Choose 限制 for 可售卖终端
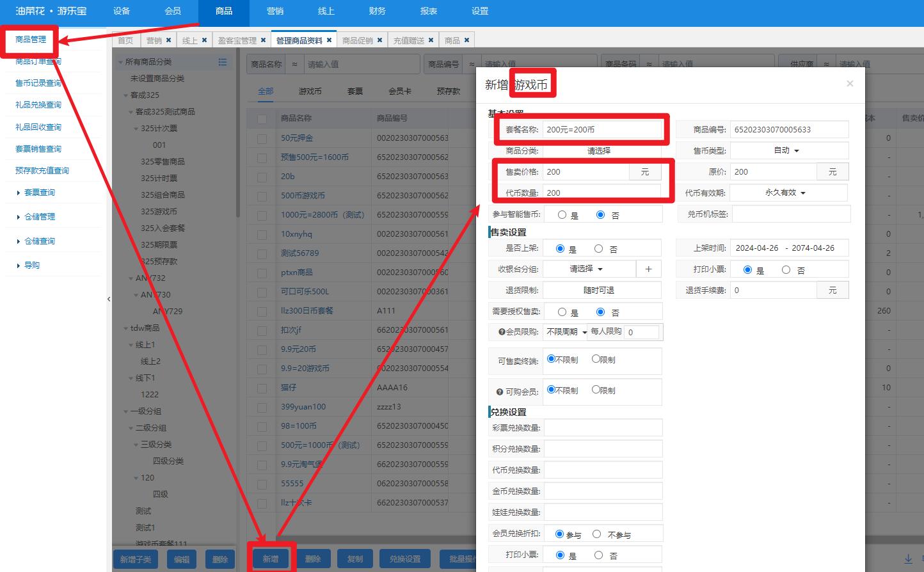The width and height of the screenshot is (924, 572). point(596,360)
